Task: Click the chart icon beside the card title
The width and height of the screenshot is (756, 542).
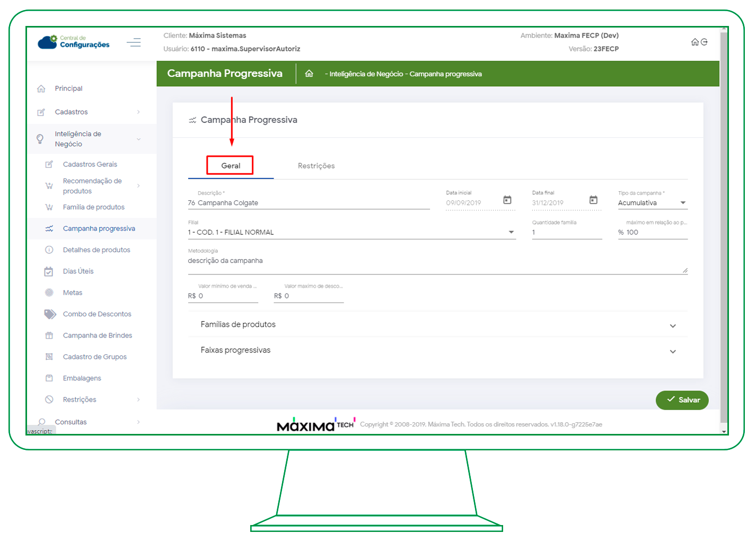Action: 192,120
